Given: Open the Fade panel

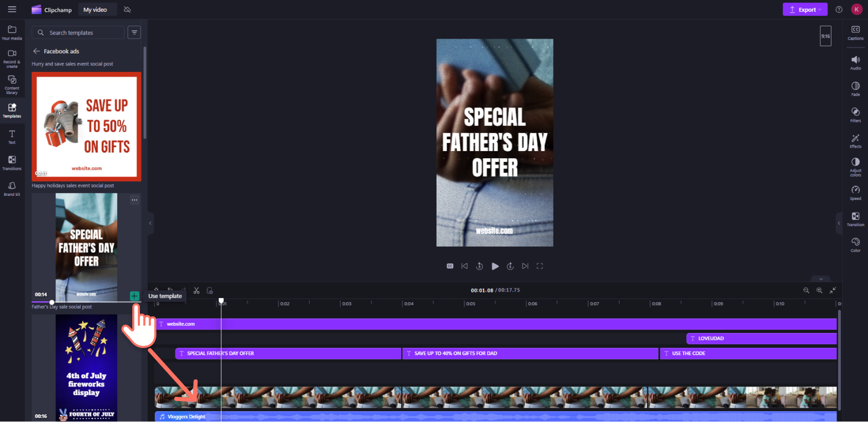Looking at the screenshot, I should coord(855,88).
